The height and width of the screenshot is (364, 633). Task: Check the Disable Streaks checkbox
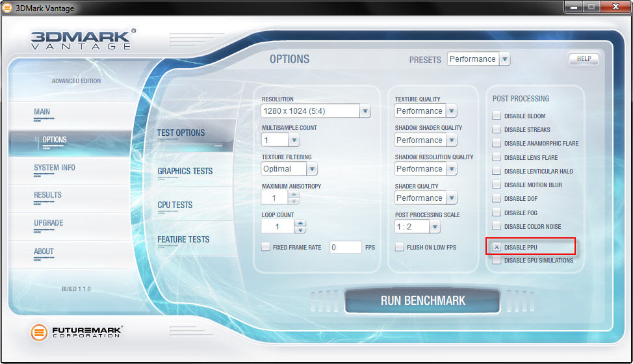497,129
